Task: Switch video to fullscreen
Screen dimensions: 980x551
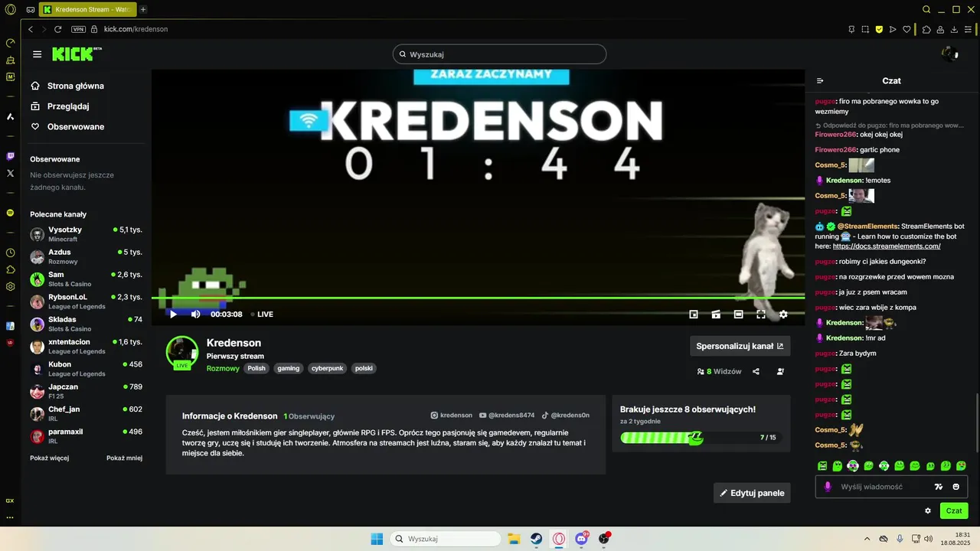Action: 761,314
